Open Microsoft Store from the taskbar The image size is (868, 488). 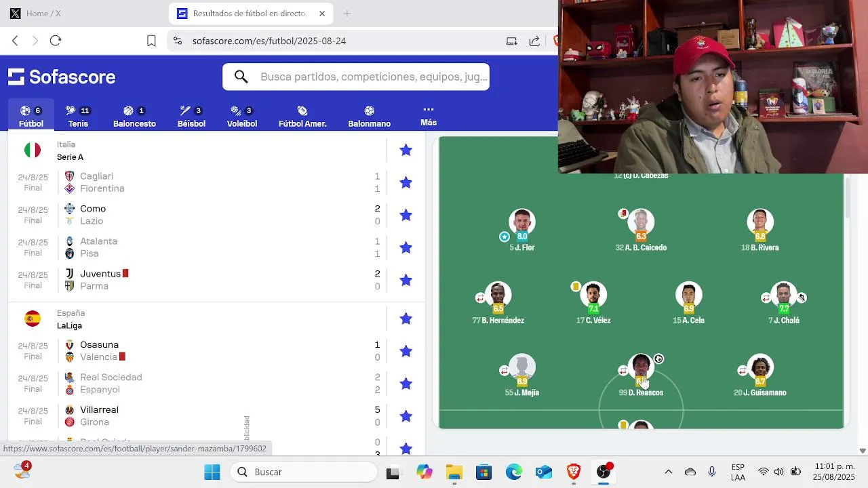pos(484,472)
